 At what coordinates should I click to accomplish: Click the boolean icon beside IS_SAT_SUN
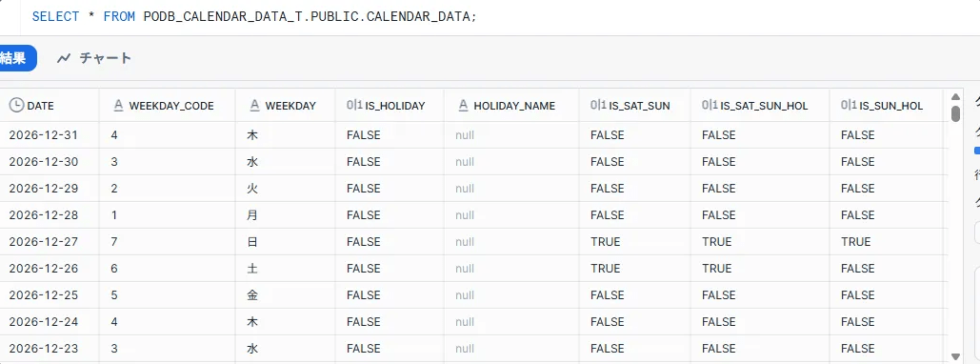(x=598, y=106)
